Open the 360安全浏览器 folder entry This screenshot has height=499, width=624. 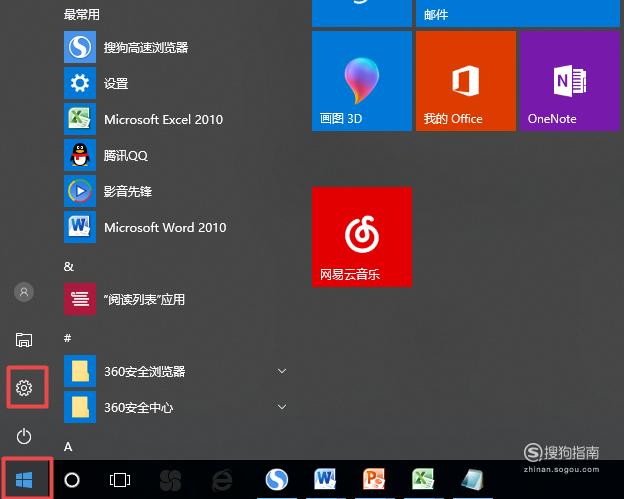175,371
